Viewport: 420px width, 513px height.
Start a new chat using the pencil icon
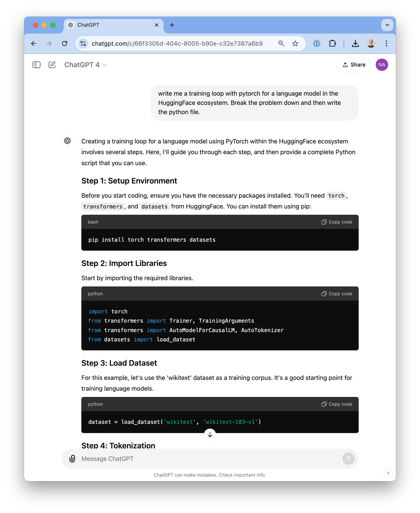tap(52, 65)
